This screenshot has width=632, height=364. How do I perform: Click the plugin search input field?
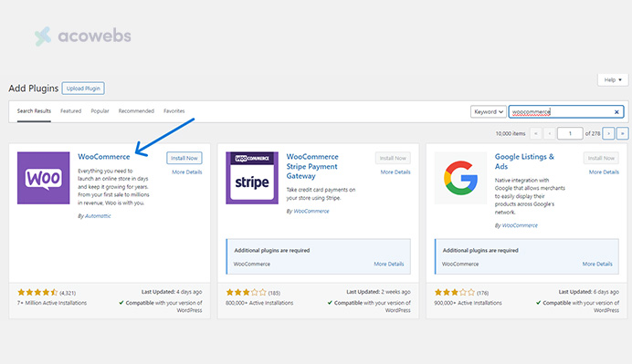pos(561,111)
